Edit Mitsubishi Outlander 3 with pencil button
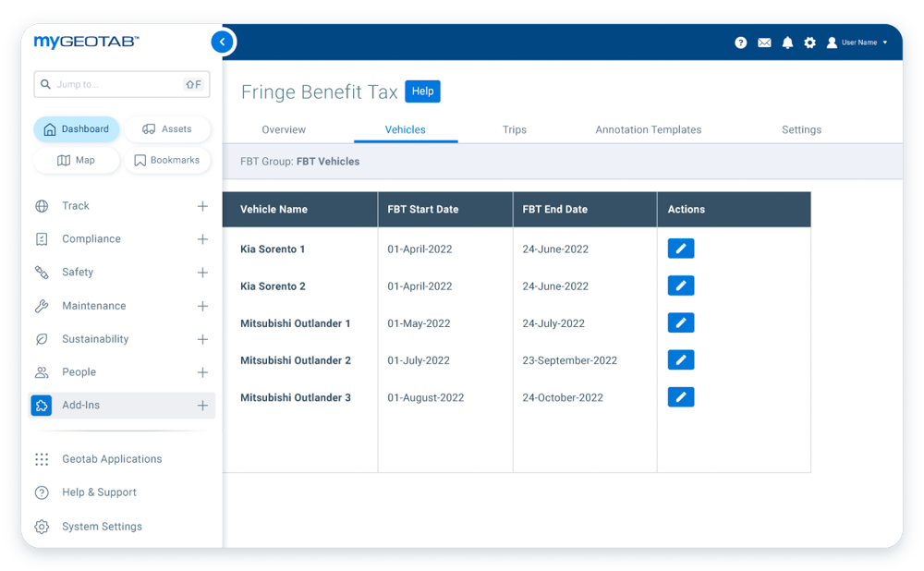Image resolution: width=924 pixels, height=571 pixels. pyautogui.click(x=681, y=397)
